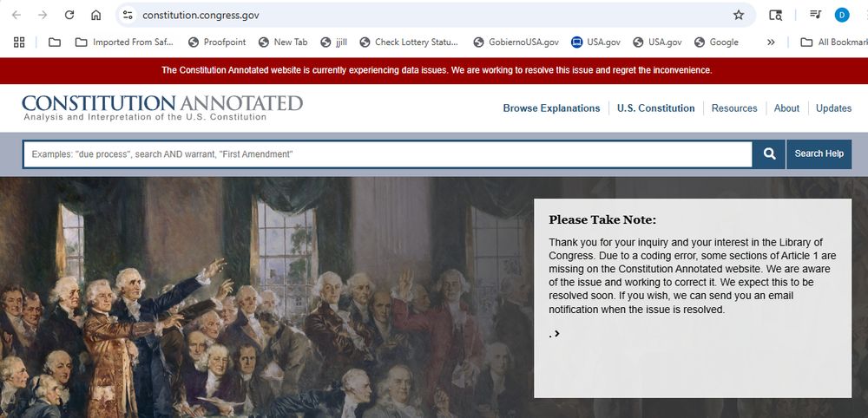Viewport: 868px width, 418px height.
Task: Expand hidden bookmarks with double chevron
Action: 771,42
